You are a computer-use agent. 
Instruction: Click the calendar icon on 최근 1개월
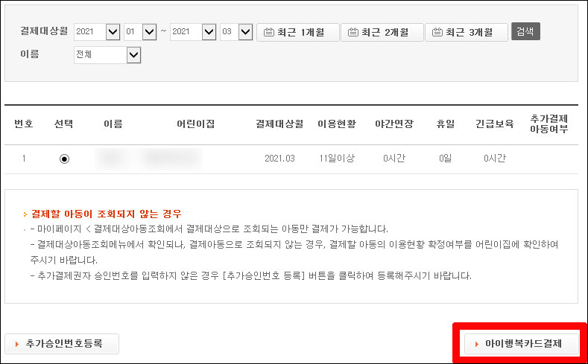[269, 33]
